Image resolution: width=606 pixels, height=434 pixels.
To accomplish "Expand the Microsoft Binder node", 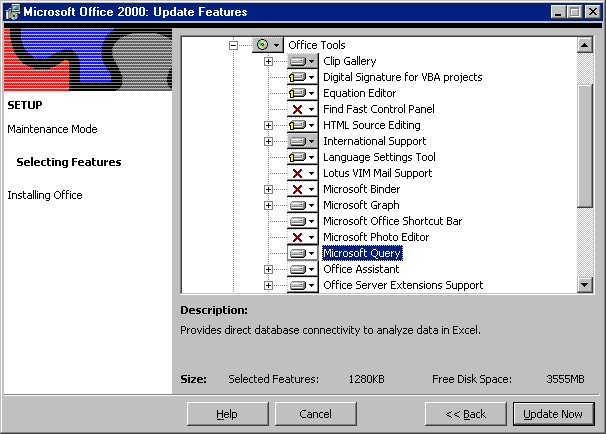I will point(268,189).
